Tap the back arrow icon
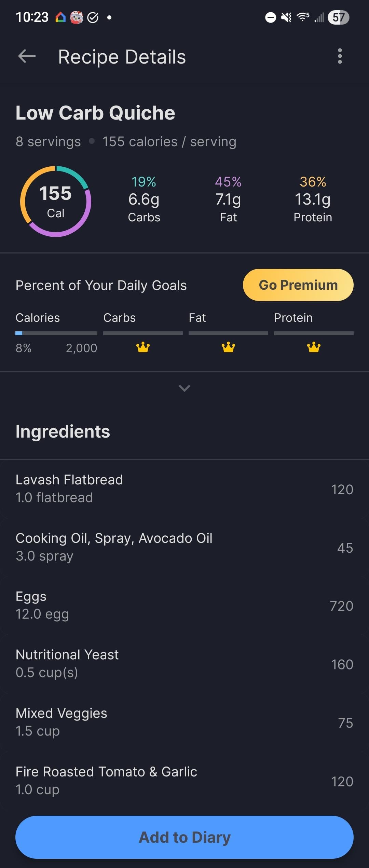 27,56
